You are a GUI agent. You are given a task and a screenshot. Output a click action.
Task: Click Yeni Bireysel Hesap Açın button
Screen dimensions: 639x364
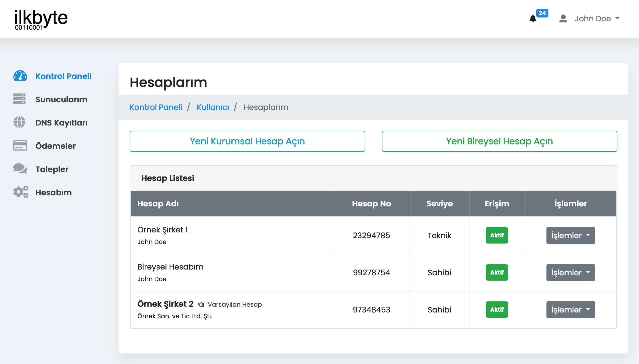tap(499, 141)
